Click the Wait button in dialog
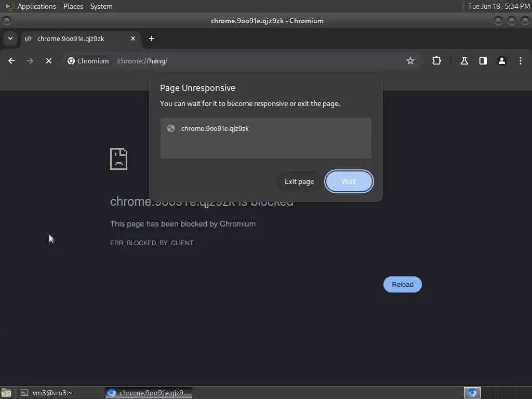The width and height of the screenshot is (532, 399). pos(349,181)
